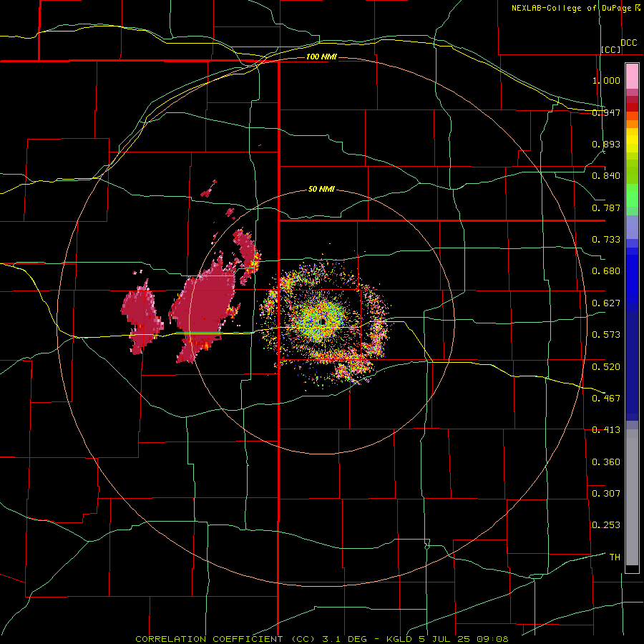Click the 100 NMI range ring label

tap(321, 57)
